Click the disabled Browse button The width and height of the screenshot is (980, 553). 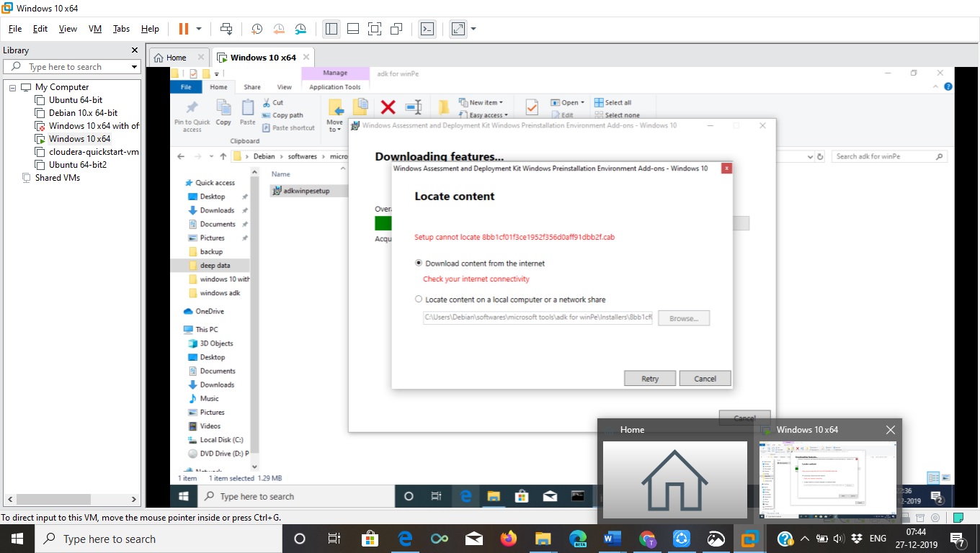point(684,318)
